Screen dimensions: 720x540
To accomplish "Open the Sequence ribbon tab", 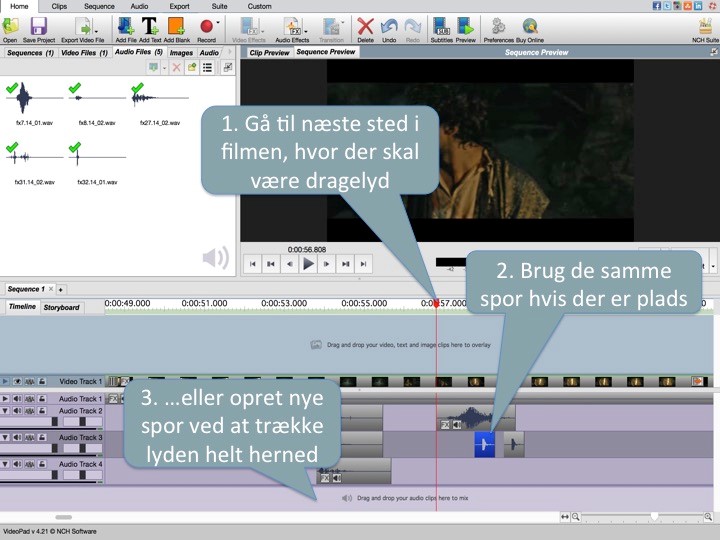I will [99, 6].
